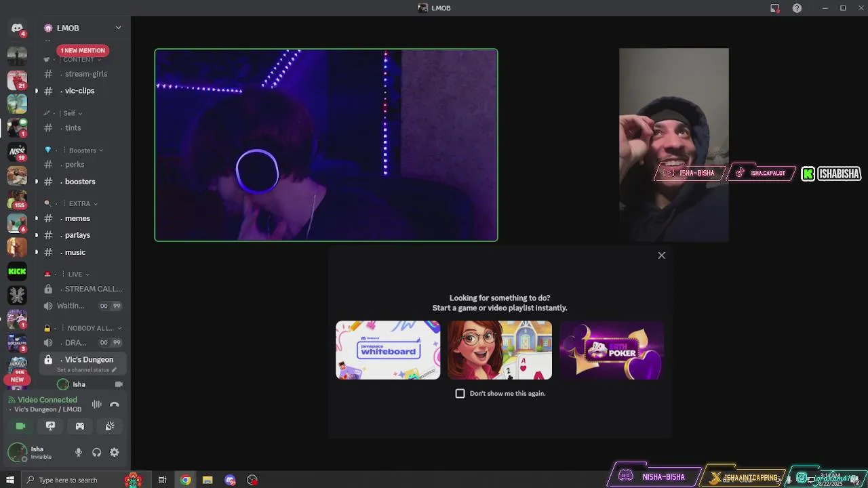Image resolution: width=868 pixels, height=488 pixels.
Task: Share your screen icon
Action: click(x=50, y=426)
